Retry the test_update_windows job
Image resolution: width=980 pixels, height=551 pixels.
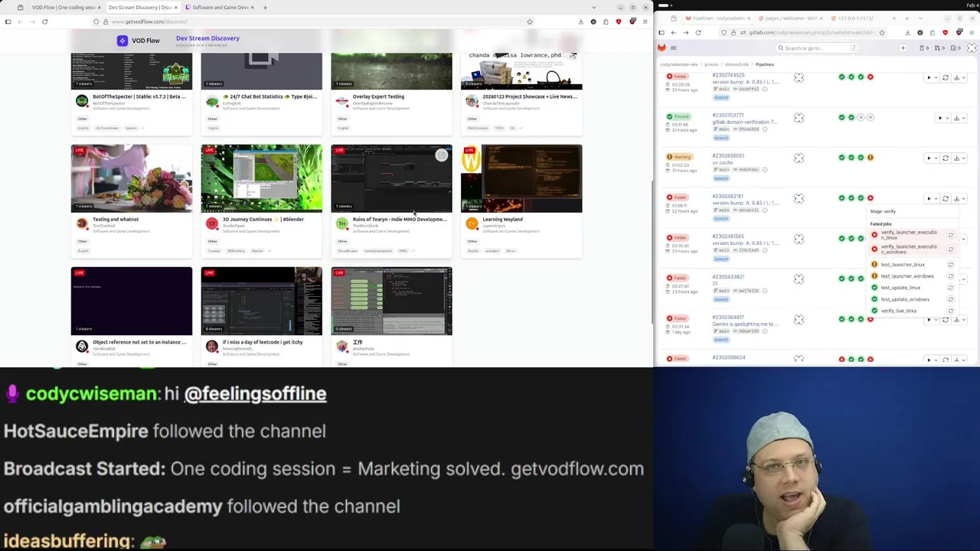tap(950, 299)
